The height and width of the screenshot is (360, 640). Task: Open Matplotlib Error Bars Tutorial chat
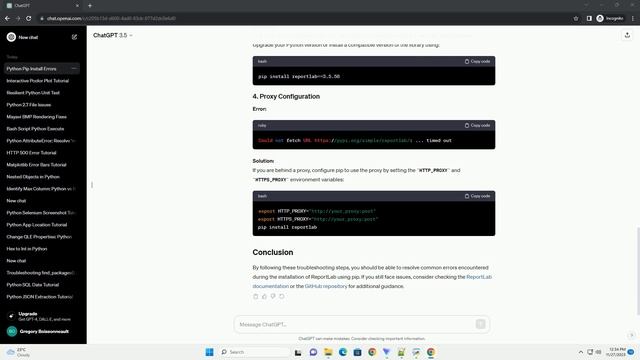click(x=36, y=165)
